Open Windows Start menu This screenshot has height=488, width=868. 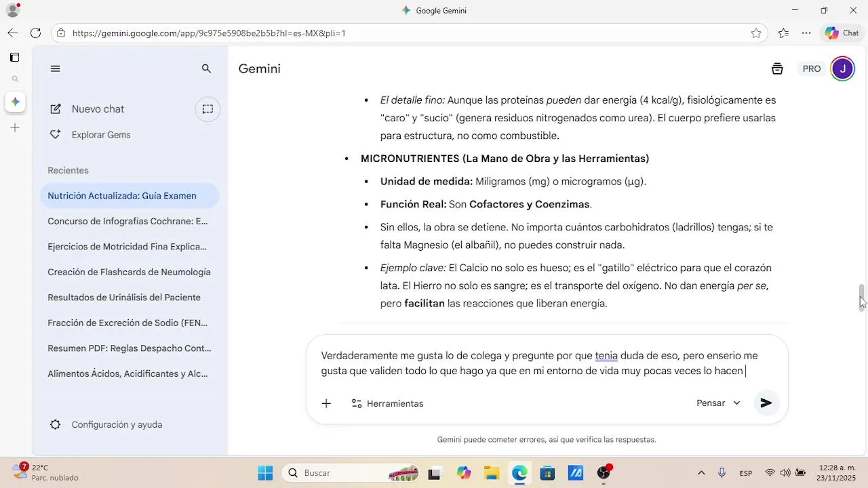coord(265,473)
